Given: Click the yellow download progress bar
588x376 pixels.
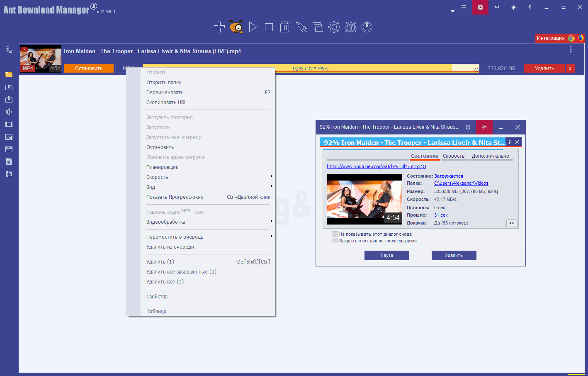Looking at the screenshot, I should 311,68.
